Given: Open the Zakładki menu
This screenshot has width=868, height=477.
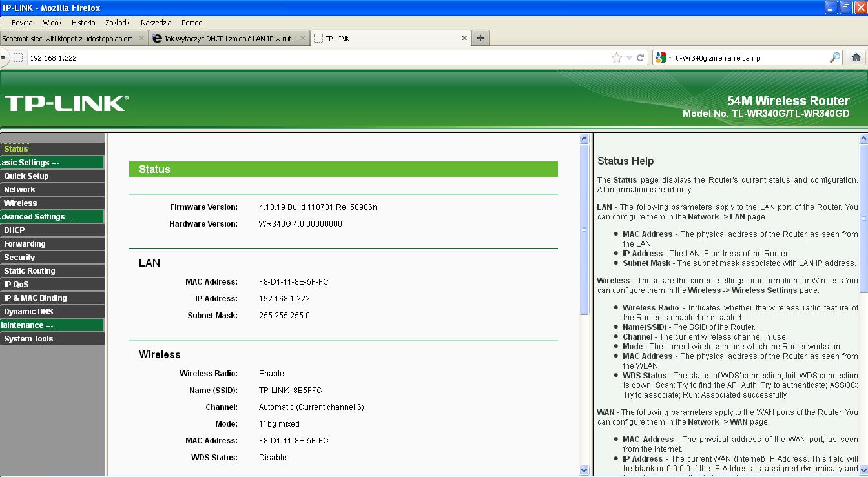Looking at the screenshot, I should coord(118,23).
